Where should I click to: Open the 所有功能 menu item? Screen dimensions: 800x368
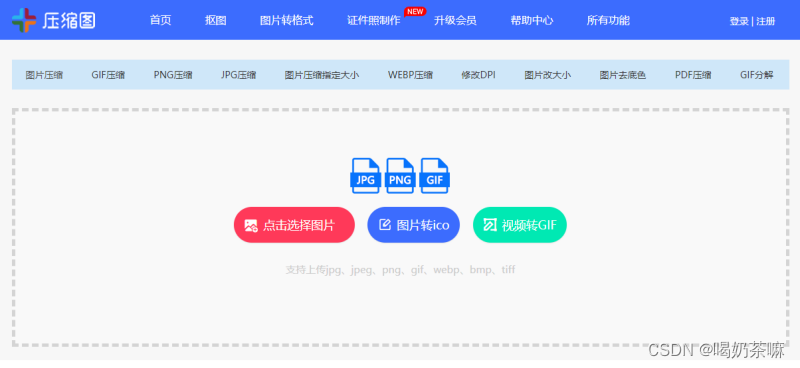click(x=608, y=20)
